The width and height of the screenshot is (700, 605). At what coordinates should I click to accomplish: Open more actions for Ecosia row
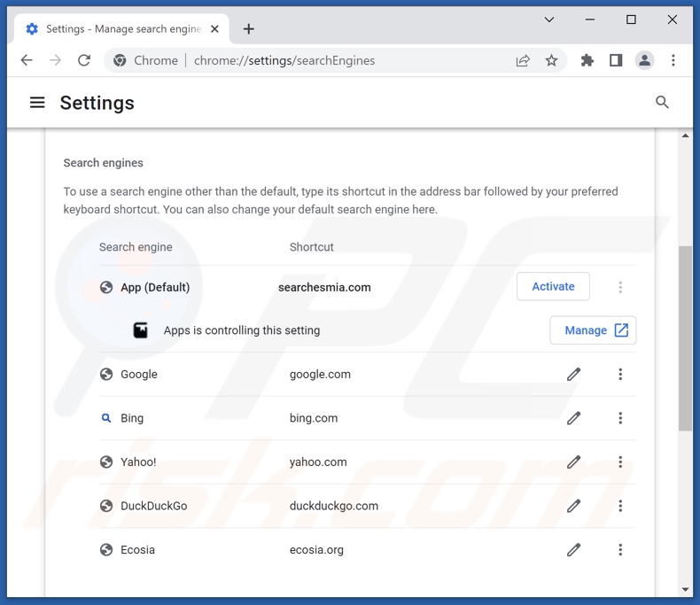point(620,550)
